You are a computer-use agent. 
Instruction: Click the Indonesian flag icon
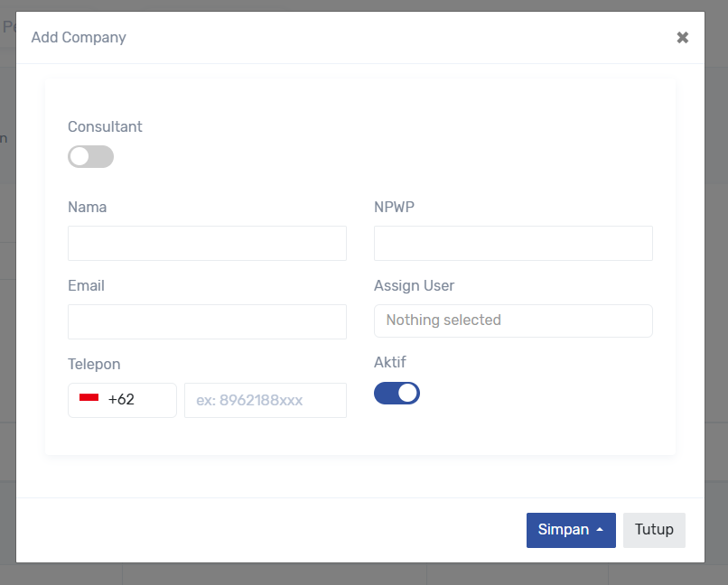coord(89,398)
